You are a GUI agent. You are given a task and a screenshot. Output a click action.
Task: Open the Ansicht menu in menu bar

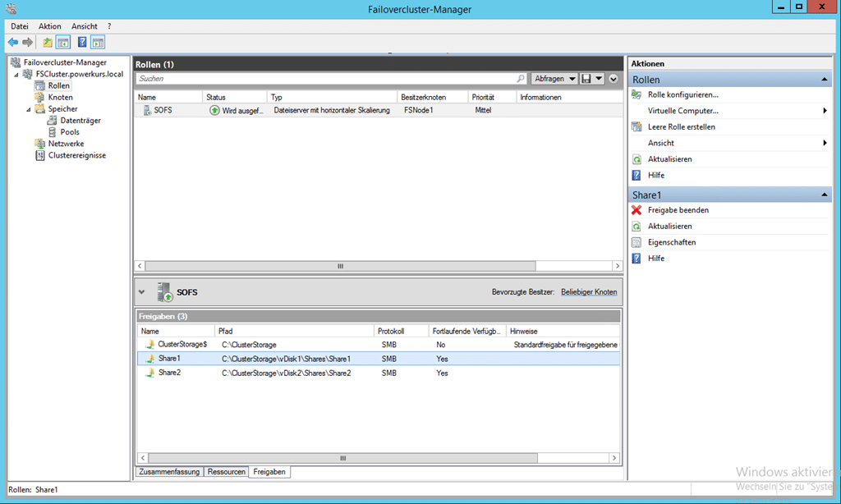[x=85, y=26]
